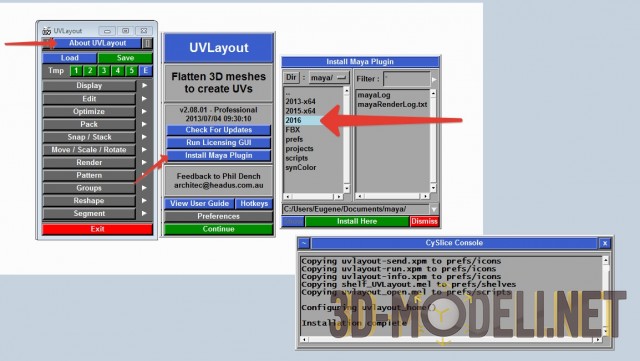Screen dimensions: 640x361
Task: Select the 2015-x64 folder
Action: [300, 111]
